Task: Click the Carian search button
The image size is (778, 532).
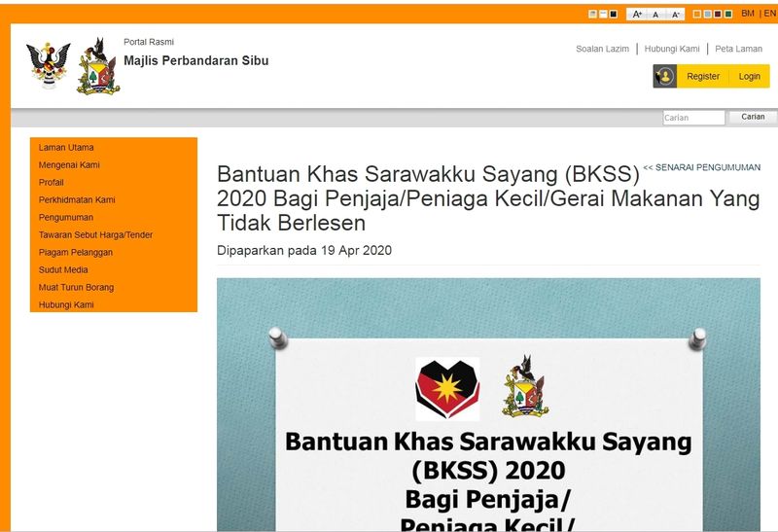Action: point(753,117)
